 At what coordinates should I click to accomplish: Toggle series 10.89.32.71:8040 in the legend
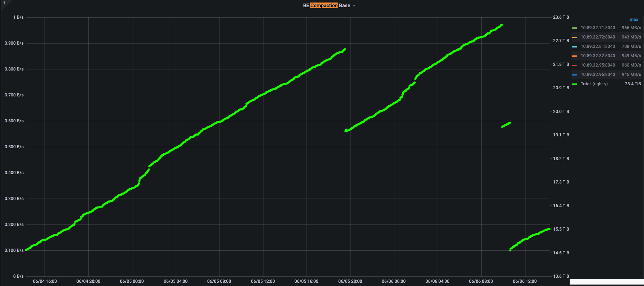coord(598,28)
